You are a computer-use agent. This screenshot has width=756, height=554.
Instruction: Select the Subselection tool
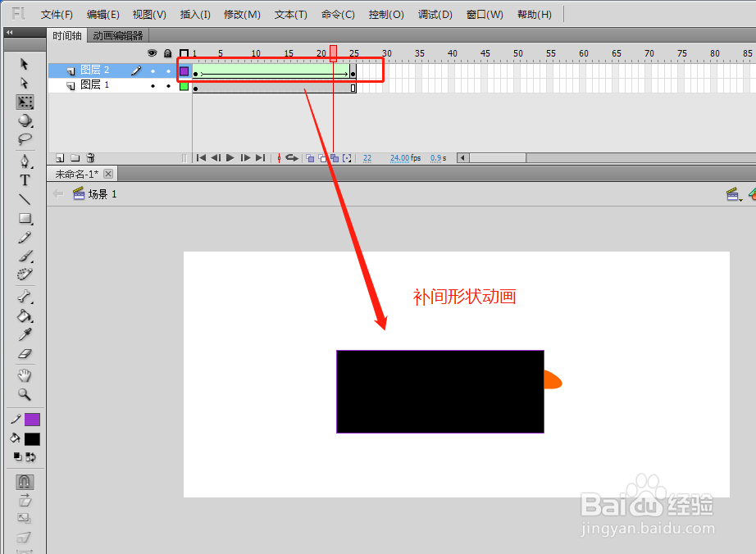[24, 83]
